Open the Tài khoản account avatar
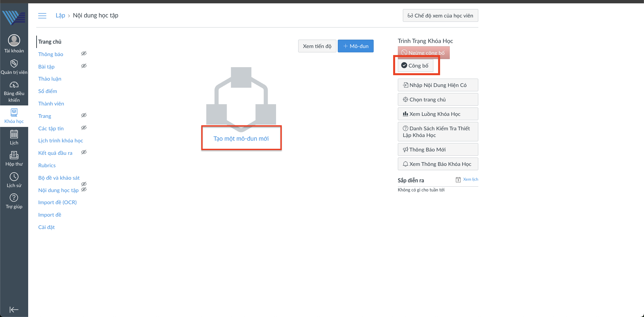Viewport: 644px width, 317px height. [x=14, y=41]
